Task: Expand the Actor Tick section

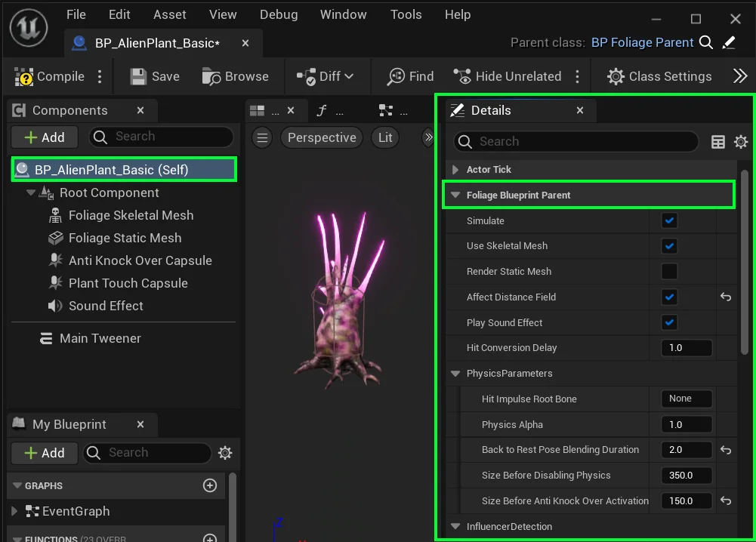Action: tap(455, 170)
